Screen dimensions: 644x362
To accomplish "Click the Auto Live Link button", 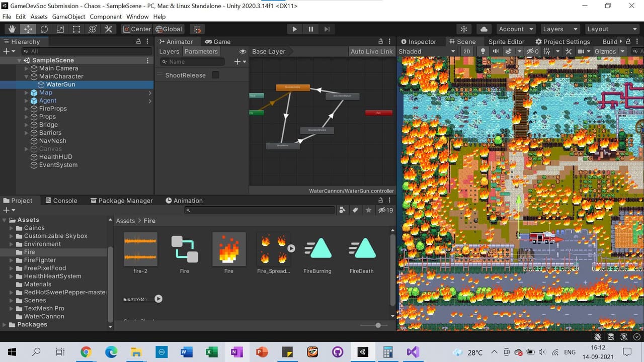I will click(371, 51).
